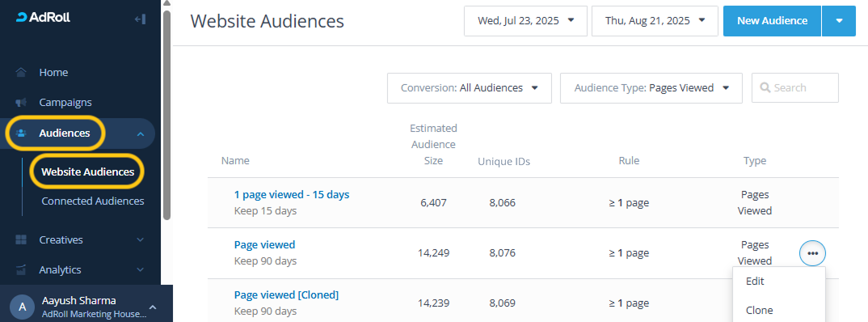Click the sidebar vertical scrollbar
Viewport: 868px width, 322px height.
pyautogui.click(x=167, y=114)
